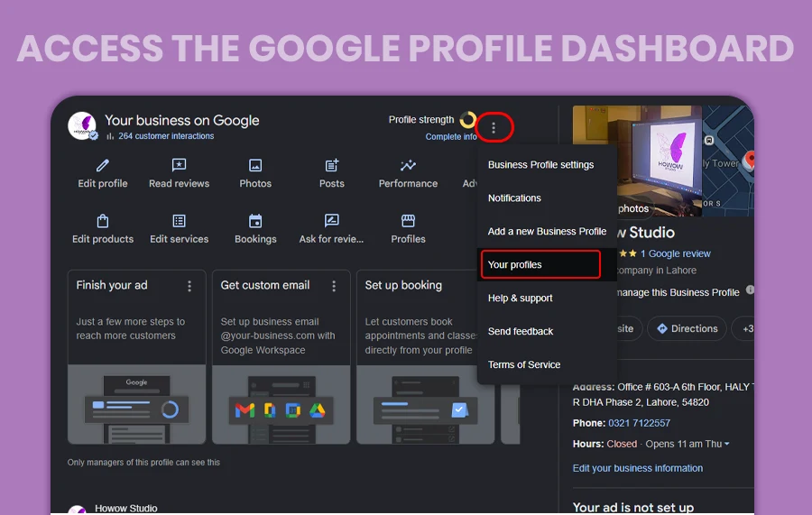Open the Profiles storefront icon

point(408,221)
